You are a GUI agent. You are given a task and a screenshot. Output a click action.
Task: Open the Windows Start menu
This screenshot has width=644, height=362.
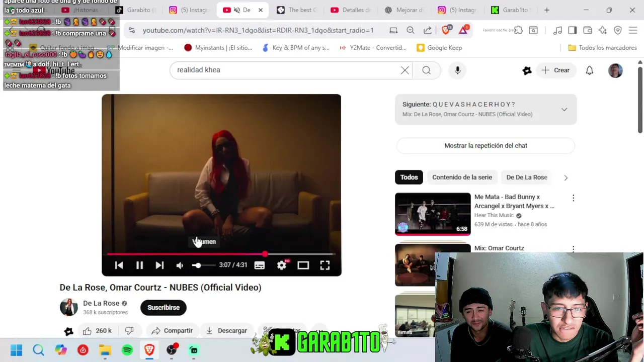point(17,350)
